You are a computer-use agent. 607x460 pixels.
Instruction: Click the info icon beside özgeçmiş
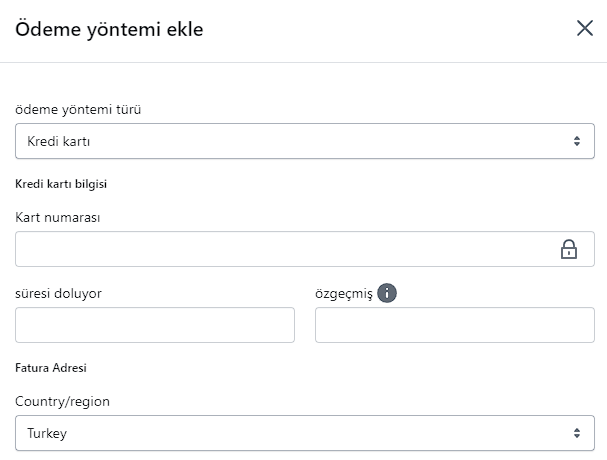pos(388,293)
